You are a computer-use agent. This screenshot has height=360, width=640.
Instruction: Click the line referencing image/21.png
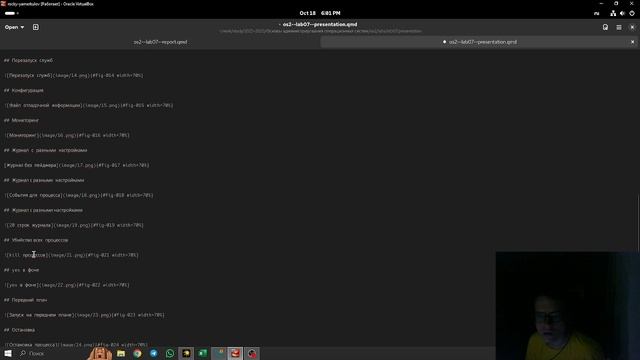[x=71, y=255]
